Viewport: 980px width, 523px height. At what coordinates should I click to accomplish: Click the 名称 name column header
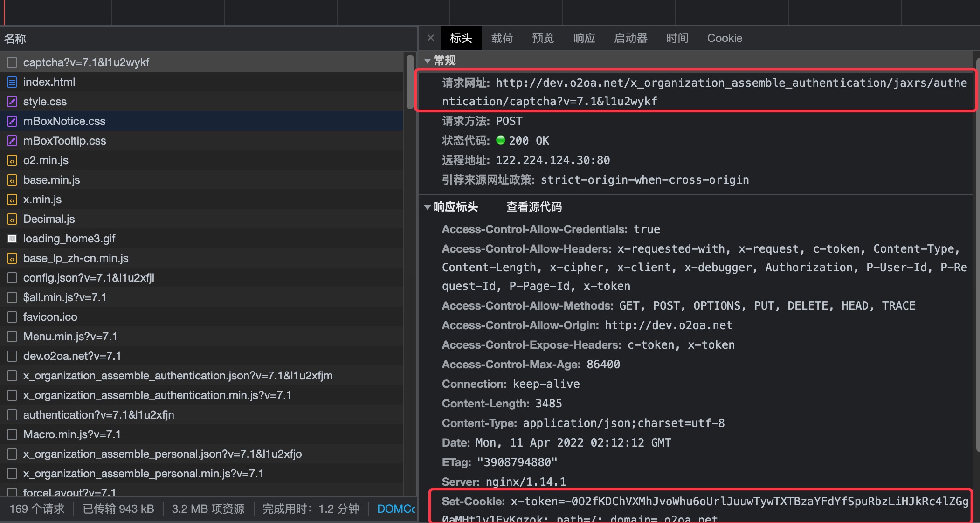coord(15,39)
